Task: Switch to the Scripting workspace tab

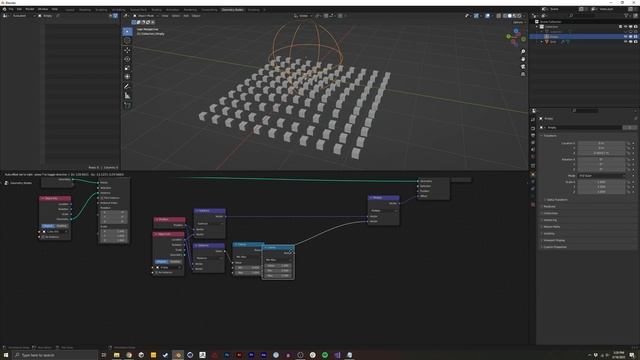Action: click(253, 9)
